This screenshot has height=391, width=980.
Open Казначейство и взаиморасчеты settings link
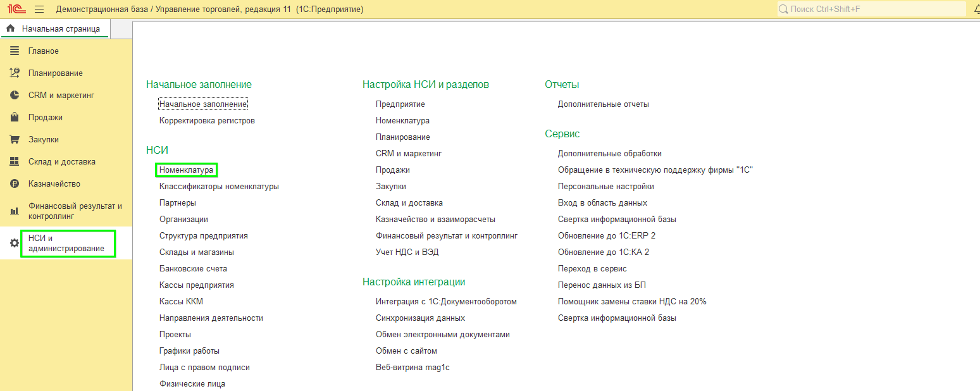click(x=435, y=219)
